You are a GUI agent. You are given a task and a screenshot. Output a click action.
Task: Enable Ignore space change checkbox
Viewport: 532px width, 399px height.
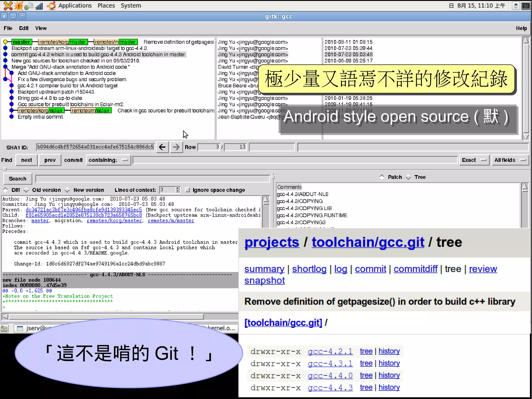tap(187, 190)
